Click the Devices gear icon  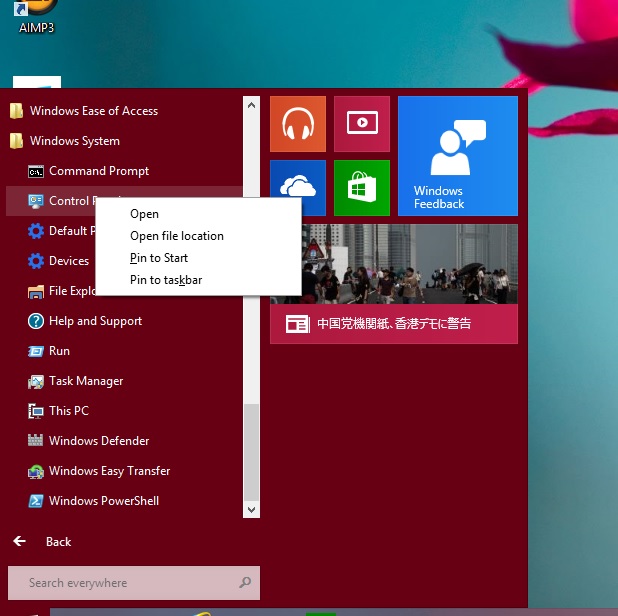click(x=36, y=261)
